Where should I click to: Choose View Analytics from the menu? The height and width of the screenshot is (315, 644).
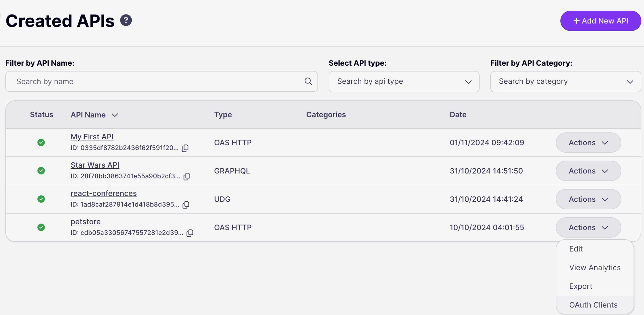tap(595, 267)
